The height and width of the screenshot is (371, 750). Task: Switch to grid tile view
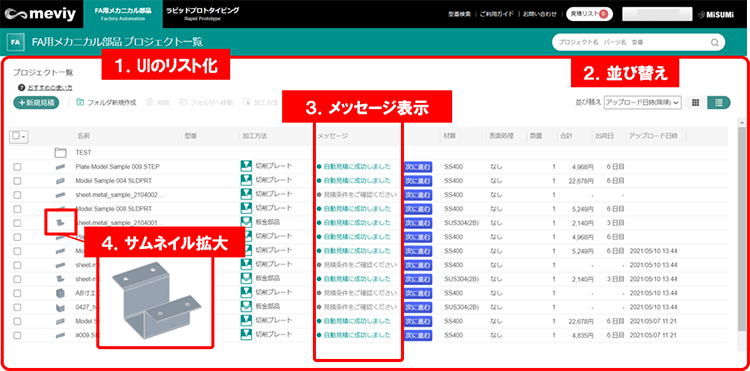pos(696,102)
